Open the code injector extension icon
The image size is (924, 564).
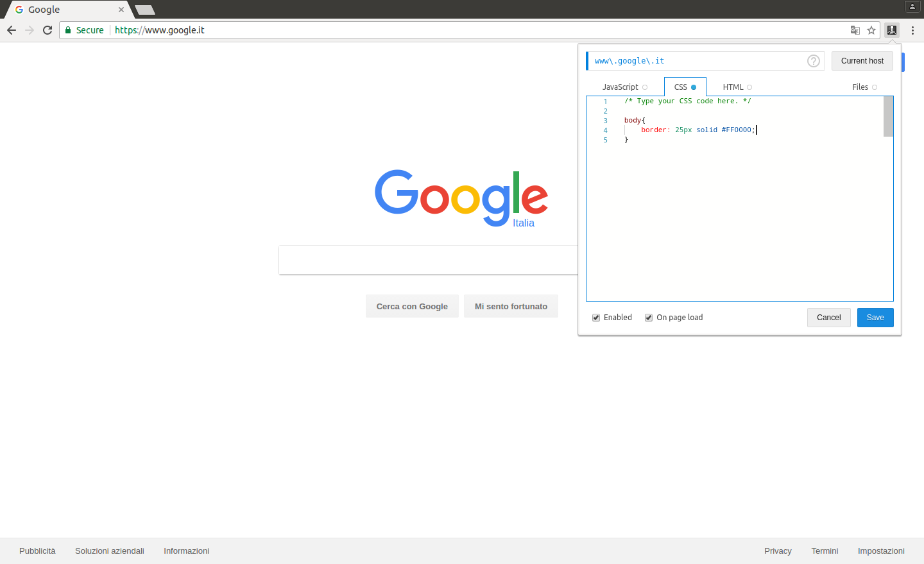(x=892, y=30)
